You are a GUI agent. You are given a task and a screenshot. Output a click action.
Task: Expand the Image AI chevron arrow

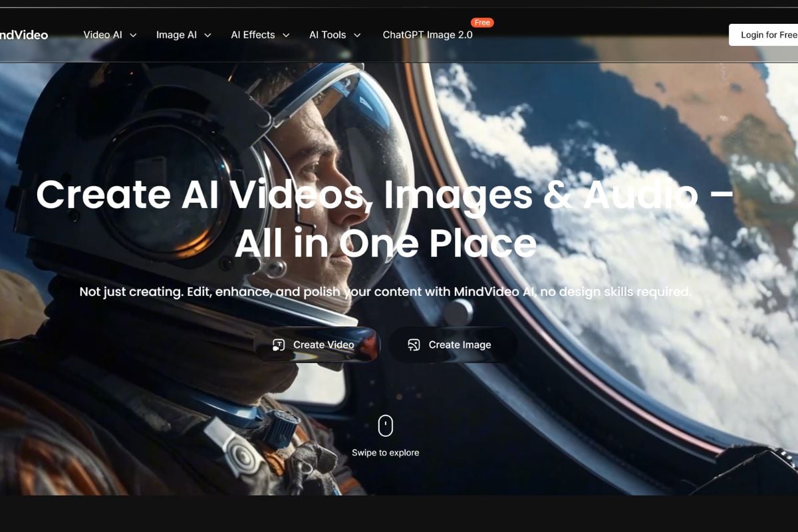207,35
